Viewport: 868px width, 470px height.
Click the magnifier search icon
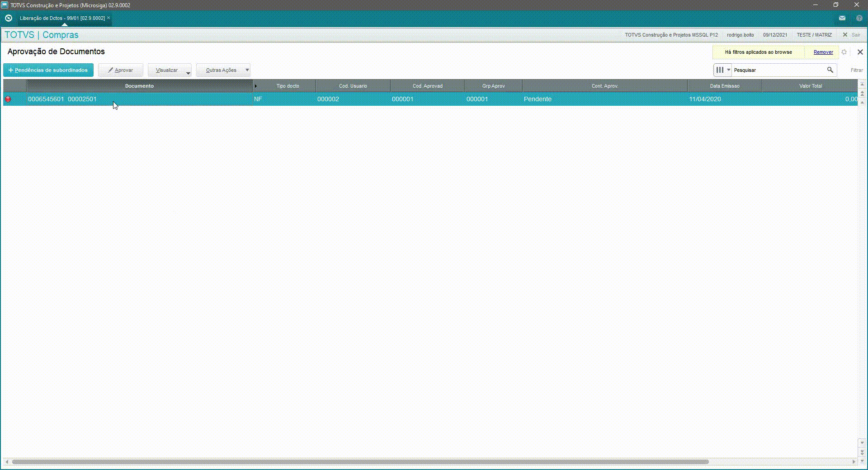point(830,70)
